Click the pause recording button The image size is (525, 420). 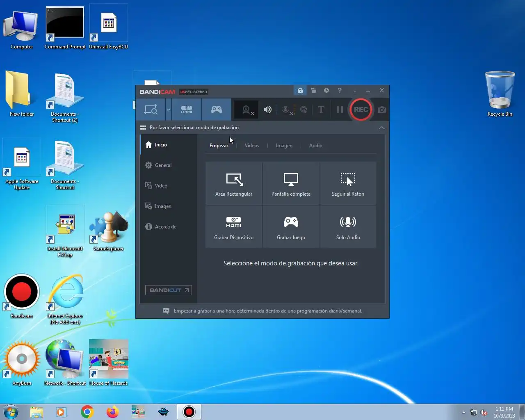coord(340,110)
